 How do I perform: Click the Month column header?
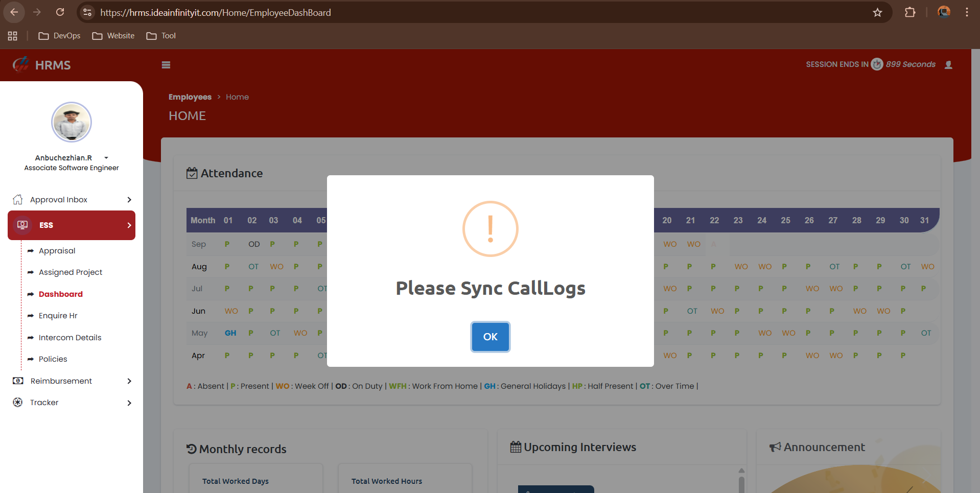point(203,220)
